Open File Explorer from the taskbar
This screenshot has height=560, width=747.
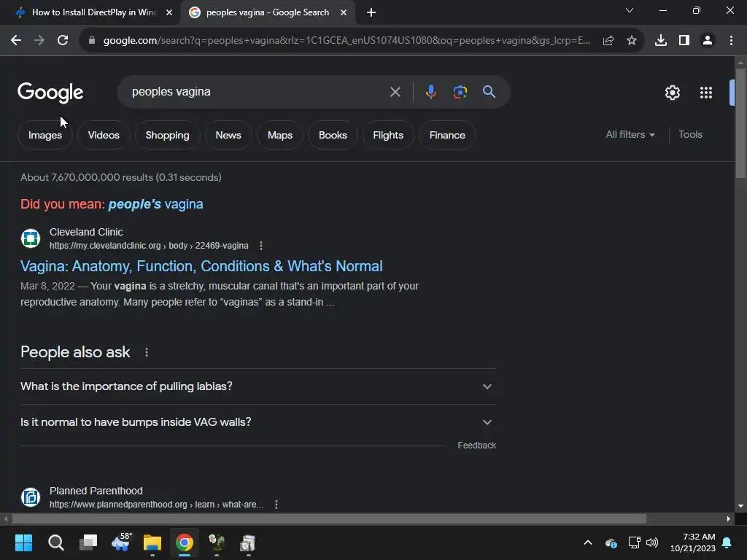[x=152, y=542]
